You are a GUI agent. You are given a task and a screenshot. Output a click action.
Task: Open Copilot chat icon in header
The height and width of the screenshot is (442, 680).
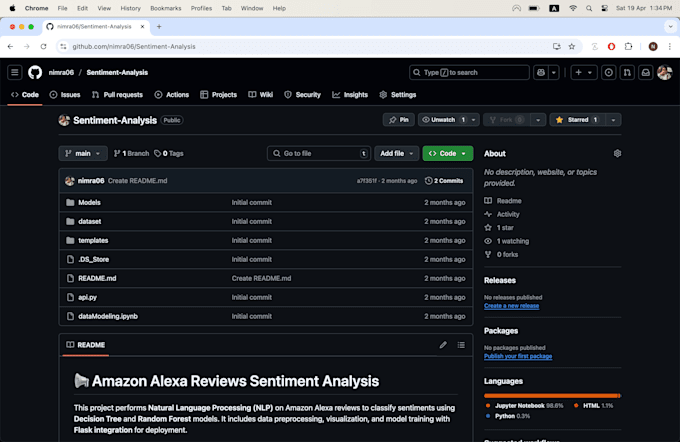pyautogui.click(x=541, y=72)
